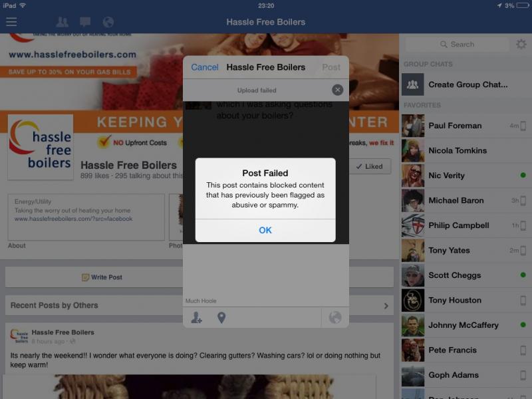The width and height of the screenshot is (532, 399).
Task: Open friend requests icon in top bar
Action: [62, 22]
